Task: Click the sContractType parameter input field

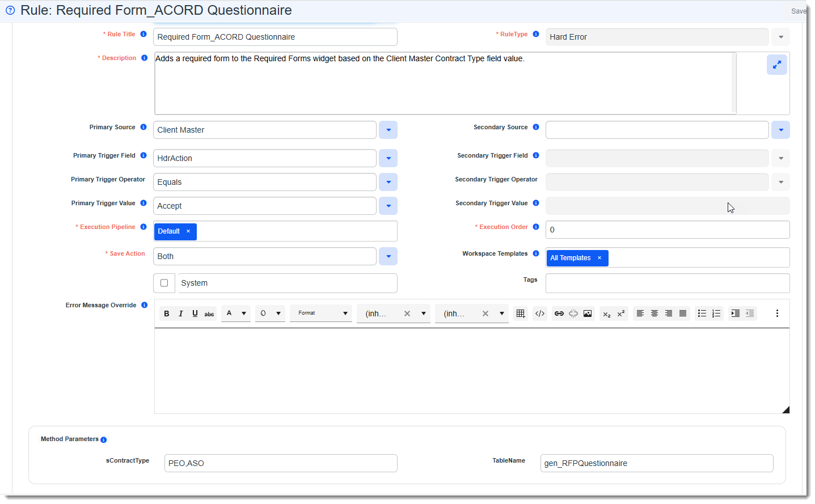Action: tap(280, 463)
